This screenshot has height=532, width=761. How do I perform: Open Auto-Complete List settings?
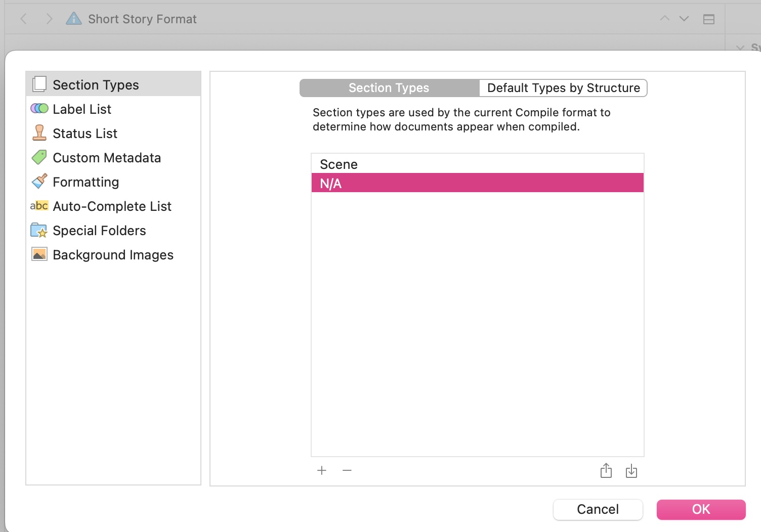tap(113, 206)
